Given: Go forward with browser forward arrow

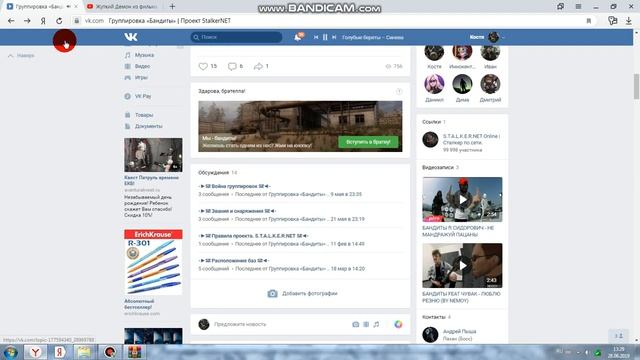Looking at the screenshot, I should [27, 21].
